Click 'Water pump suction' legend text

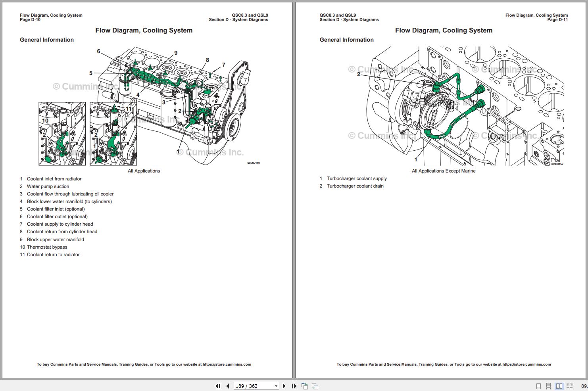tap(48, 186)
